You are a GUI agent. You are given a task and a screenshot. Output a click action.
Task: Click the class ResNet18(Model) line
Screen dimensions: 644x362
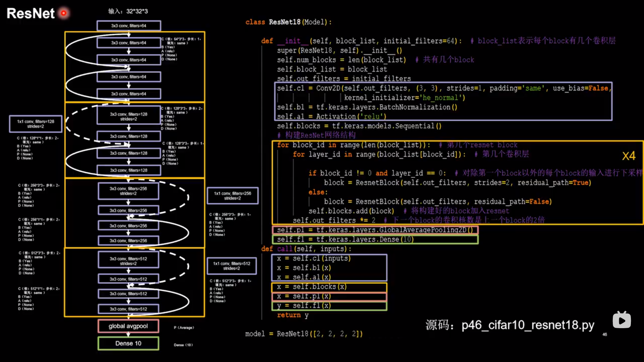tap(288, 22)
